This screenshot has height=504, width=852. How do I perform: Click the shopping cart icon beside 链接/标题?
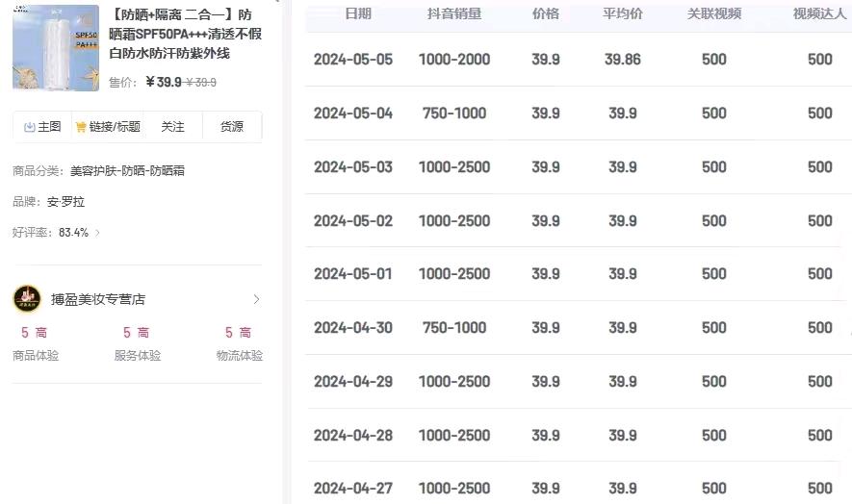point(81,127)
